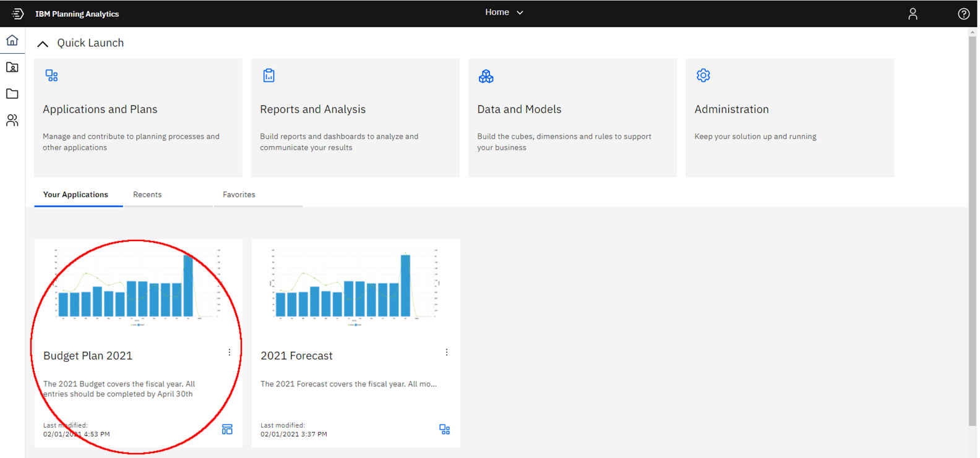The height and width of the screenshot is (458, 980).
Task: Collapse the Quick Launch section
Action: (42, 43)
